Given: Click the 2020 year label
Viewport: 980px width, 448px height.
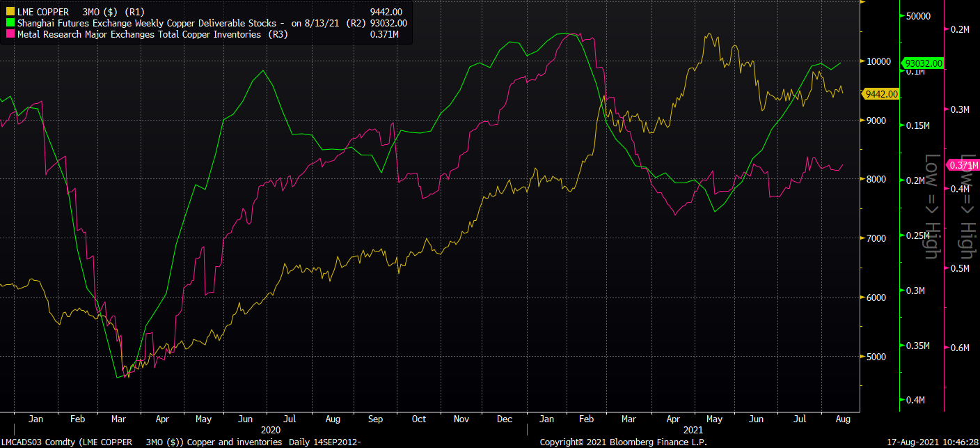Looking at the screenshot, I should [x=270, y=431].
